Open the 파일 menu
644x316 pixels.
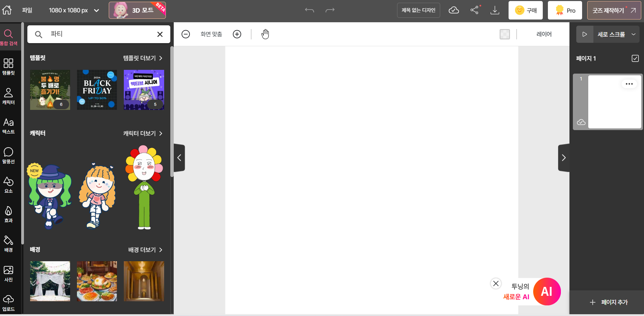click(27, 10)
